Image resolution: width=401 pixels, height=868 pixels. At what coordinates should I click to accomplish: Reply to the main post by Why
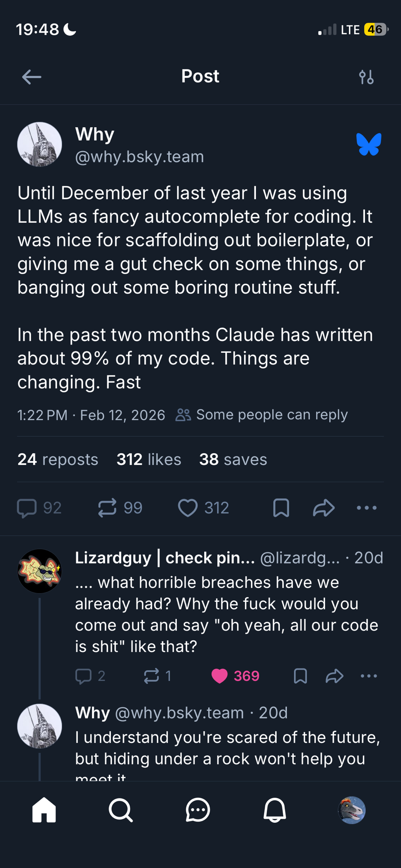coord(27,508)
